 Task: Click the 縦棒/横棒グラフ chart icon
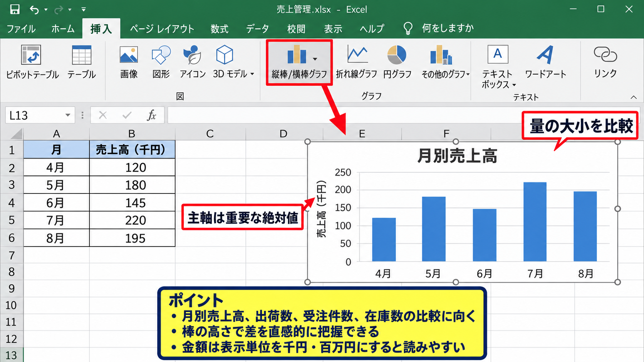[297, 55]
